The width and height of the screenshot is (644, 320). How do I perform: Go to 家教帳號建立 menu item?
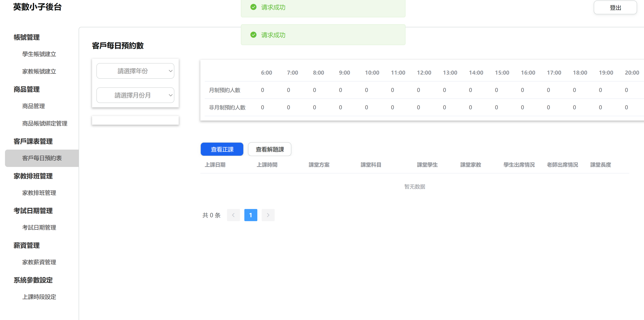click(39, 71)
